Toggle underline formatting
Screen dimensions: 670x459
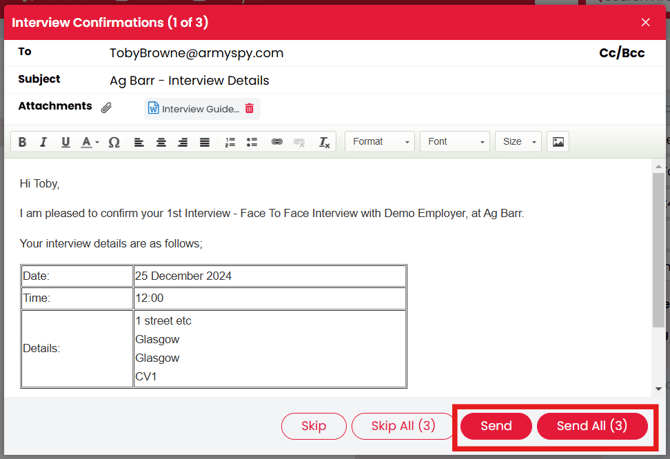(x=65, y=142)
